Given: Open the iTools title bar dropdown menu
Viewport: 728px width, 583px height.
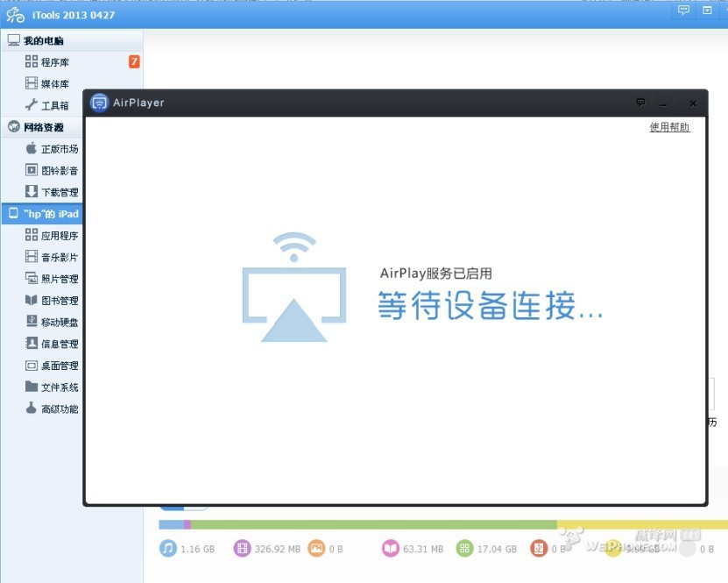Looking at the screenshot, I should (707, 11).
